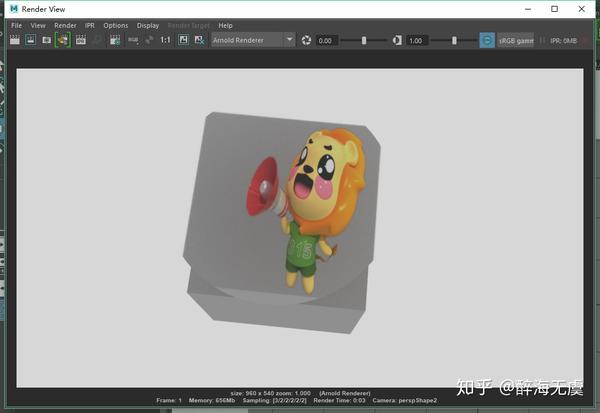
Task: Click the exposure slider handle
Action: 364,40
